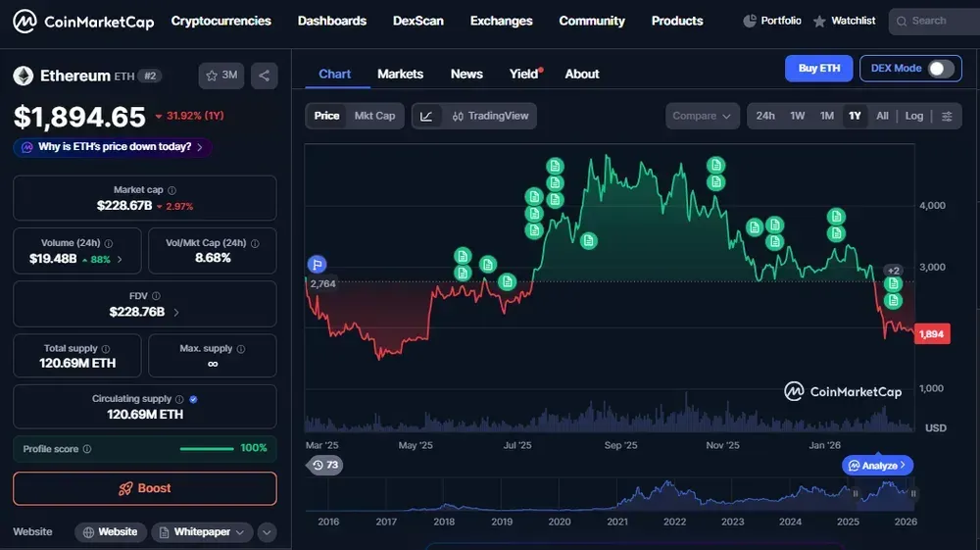The image size is (980, 550).
Task: Click the Buy ETH button
Action: 818,69
